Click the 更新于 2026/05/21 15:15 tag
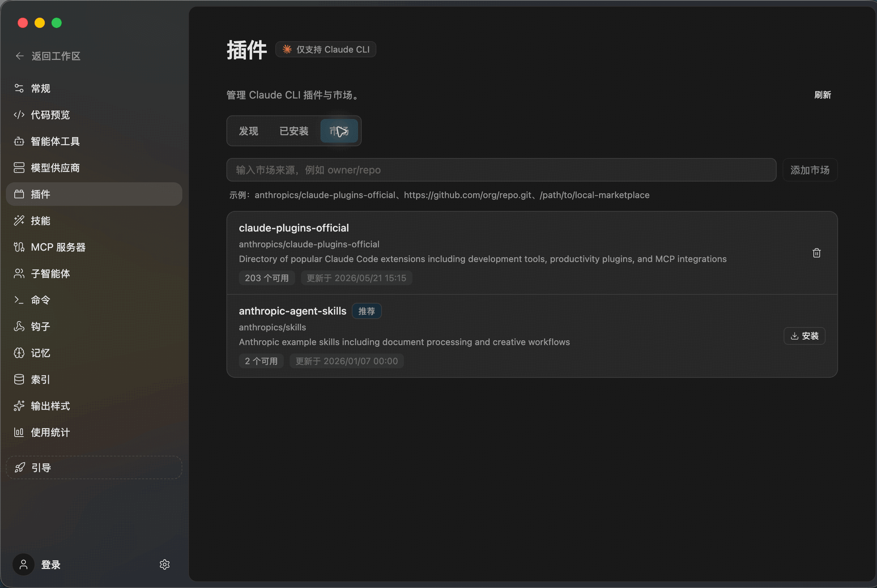 [x=356, y=278]
